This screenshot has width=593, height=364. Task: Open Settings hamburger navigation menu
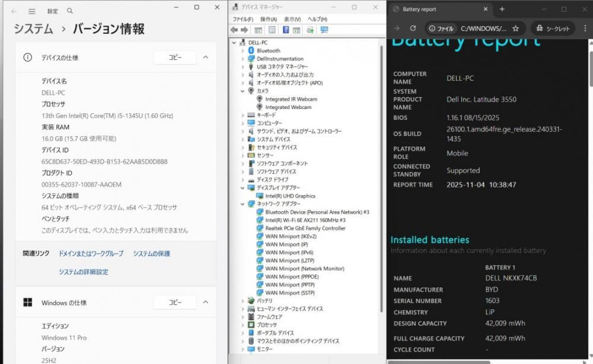point(32,11)
